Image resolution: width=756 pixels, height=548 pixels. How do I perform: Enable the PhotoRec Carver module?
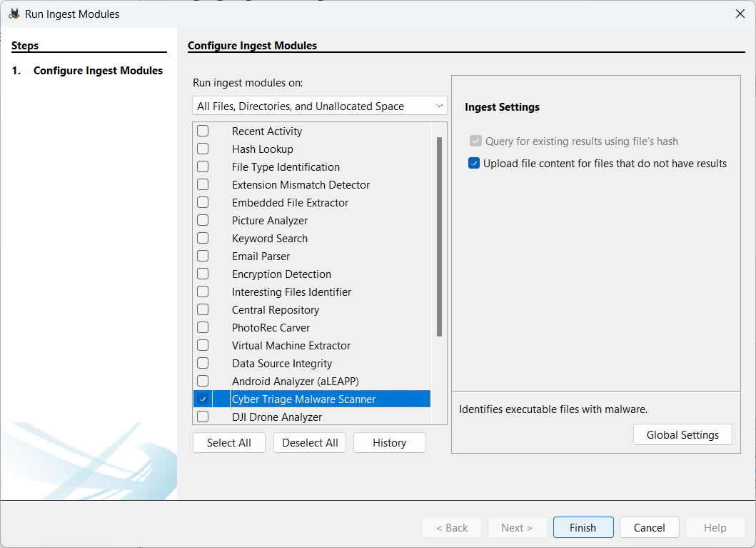[203, 327]
